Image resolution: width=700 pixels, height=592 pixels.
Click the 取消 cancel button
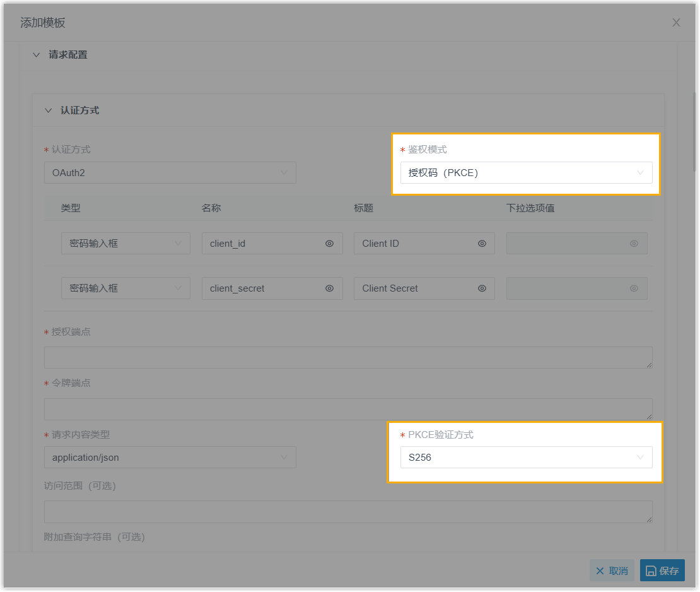[612, 571]
